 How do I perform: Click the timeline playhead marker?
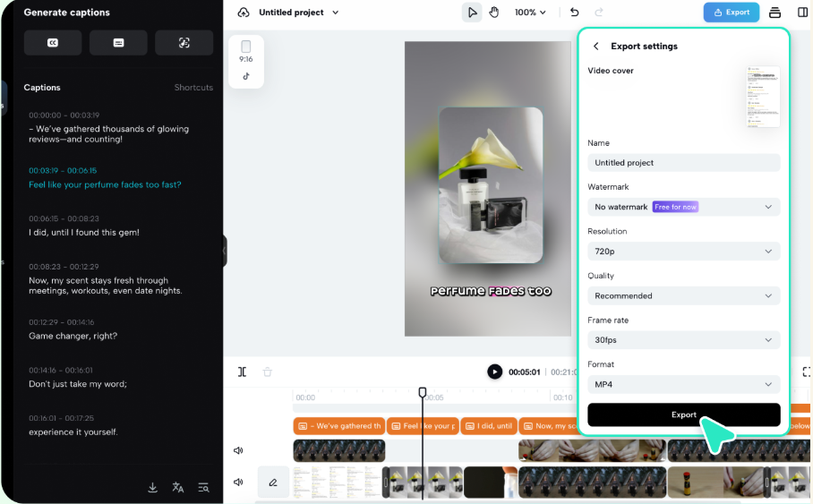click(x=423, y=392)
